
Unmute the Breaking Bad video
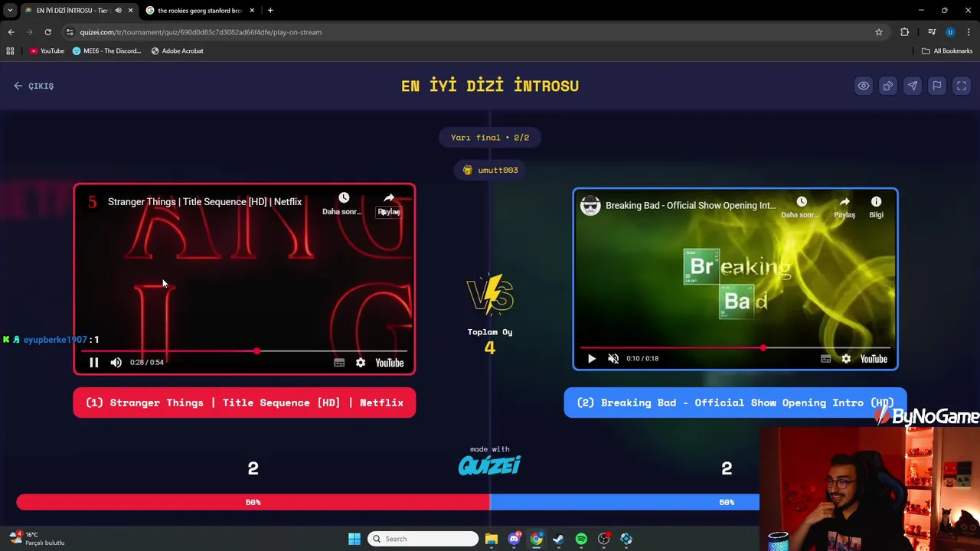tap(613, 358)
